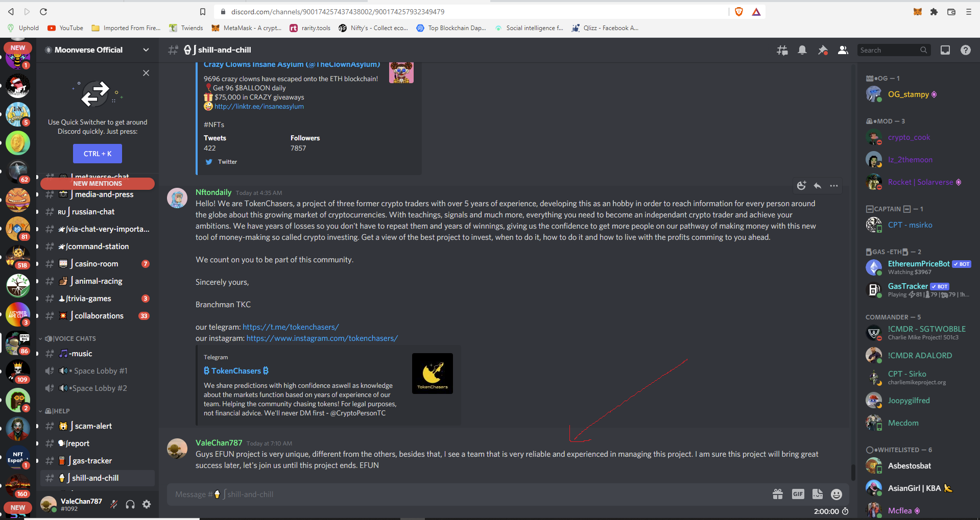Viewport: 980px width, 520px height.
Task: Open the instagram.com/tokenchasers link
Action: (322, 338)
